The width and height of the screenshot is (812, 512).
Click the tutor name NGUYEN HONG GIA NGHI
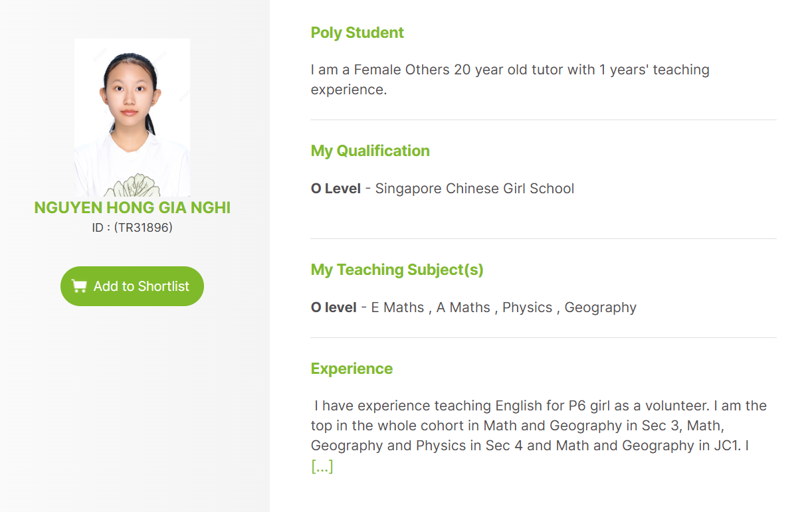click(x=132, y=208)
